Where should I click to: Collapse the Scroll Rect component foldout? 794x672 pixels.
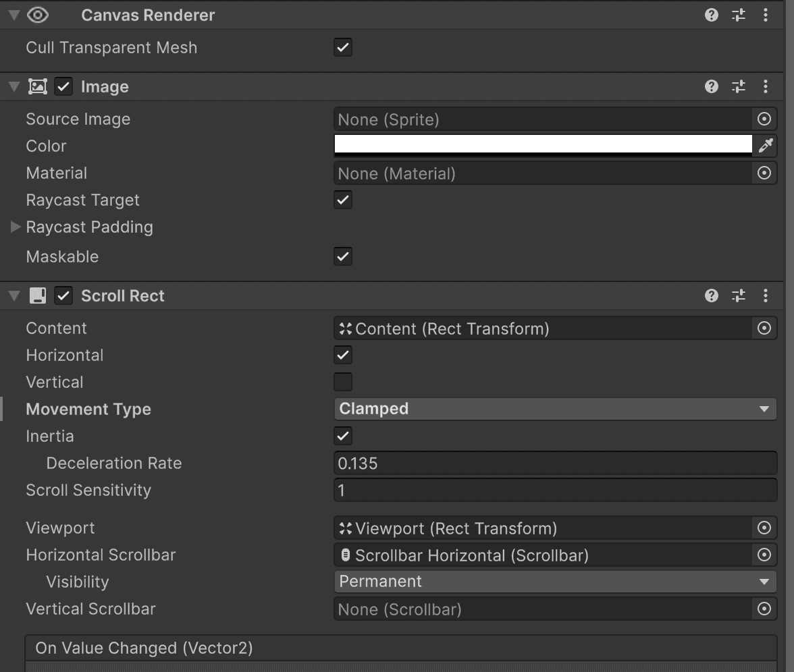tap(14, 296)
